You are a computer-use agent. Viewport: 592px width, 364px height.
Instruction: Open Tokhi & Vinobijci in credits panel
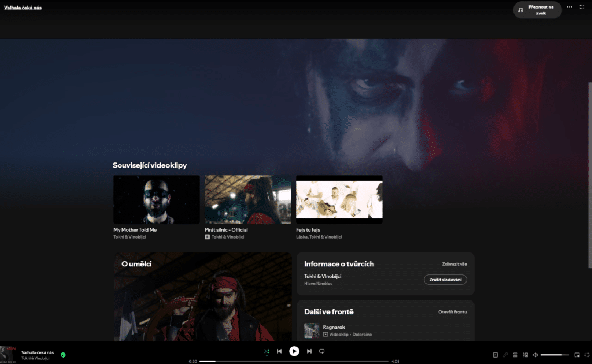[323, 276]
